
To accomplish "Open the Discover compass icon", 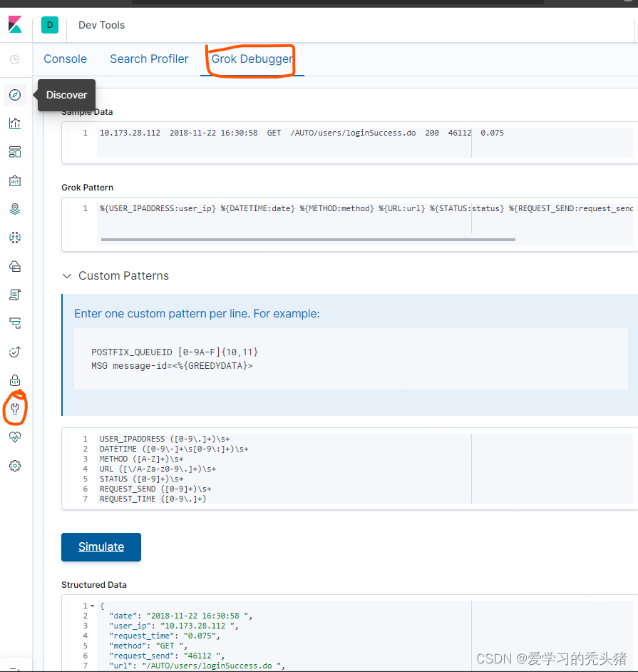I will (x=15, y=95).
